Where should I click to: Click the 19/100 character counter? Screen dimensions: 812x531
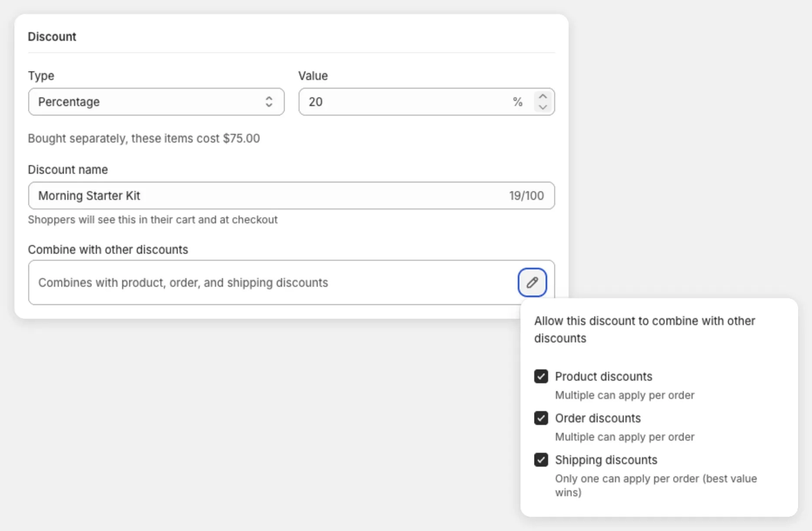point(526,196)
